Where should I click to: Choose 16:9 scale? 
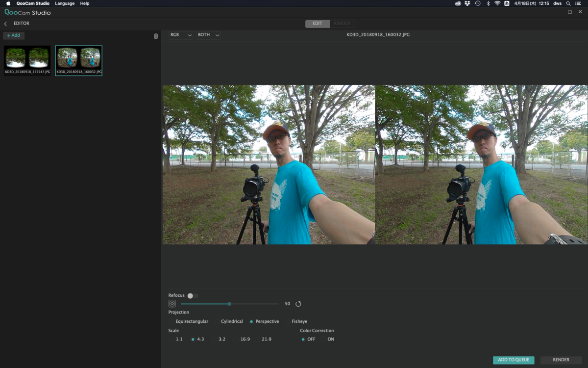pos(242,339)
